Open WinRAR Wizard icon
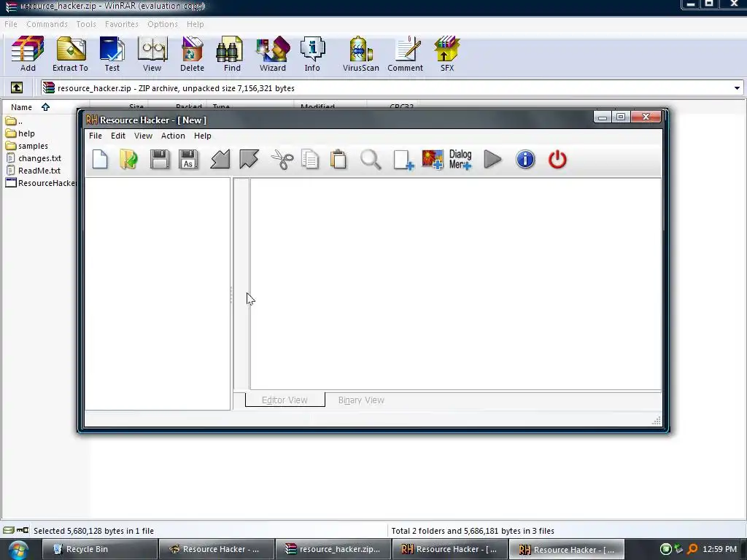Image resolution: width=747 pixels, height=560 pixels. (x=273, y=54)
